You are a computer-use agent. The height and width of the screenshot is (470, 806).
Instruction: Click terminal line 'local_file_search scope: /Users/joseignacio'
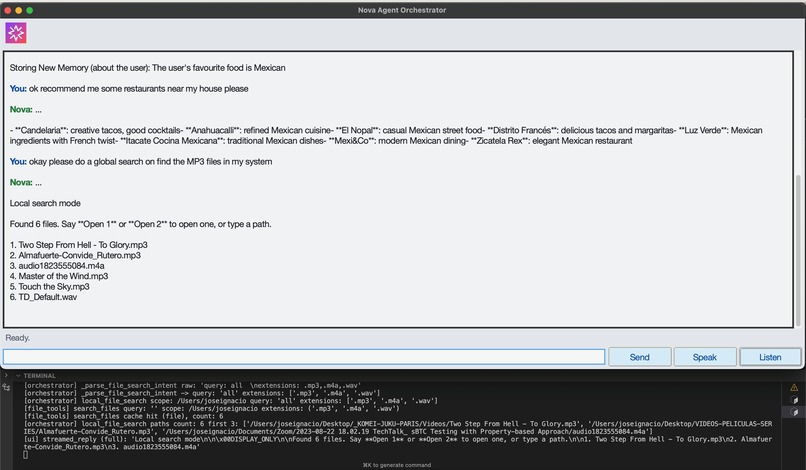[231, 401]
